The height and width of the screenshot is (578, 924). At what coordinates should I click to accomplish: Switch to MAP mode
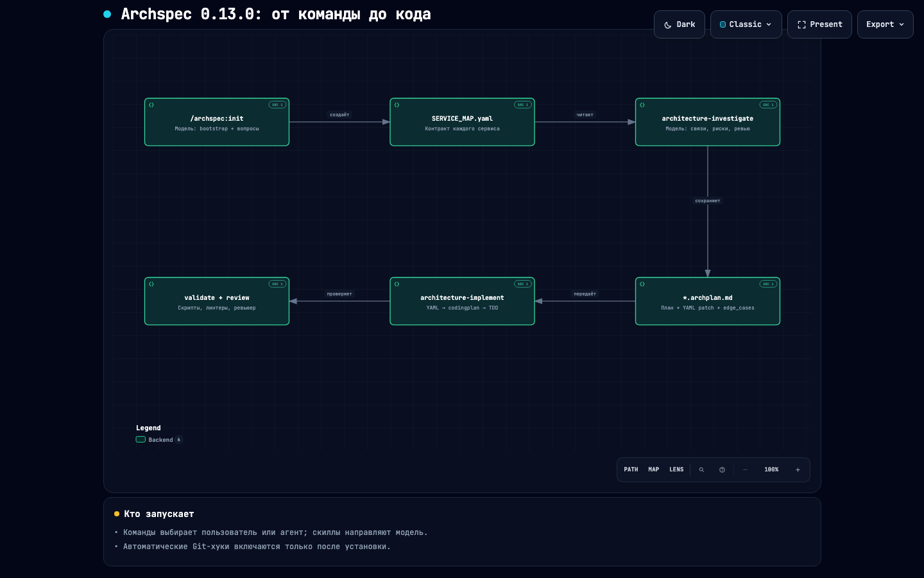(654, 469)
